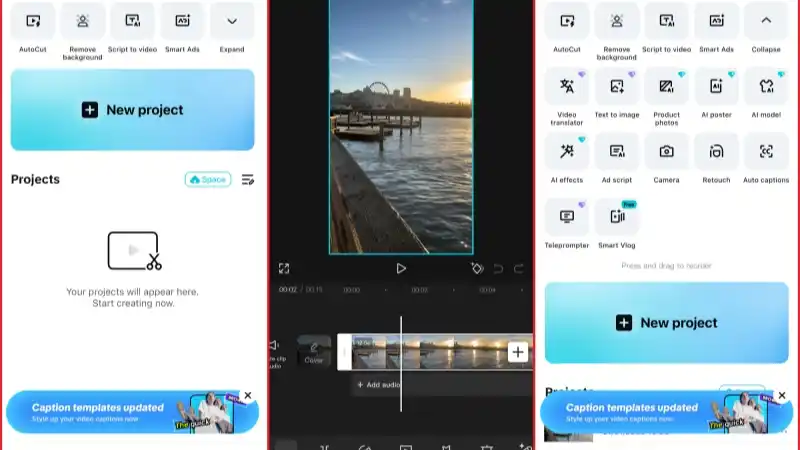Play the video preview
This screenshot has width=800, height=450.
401,268
